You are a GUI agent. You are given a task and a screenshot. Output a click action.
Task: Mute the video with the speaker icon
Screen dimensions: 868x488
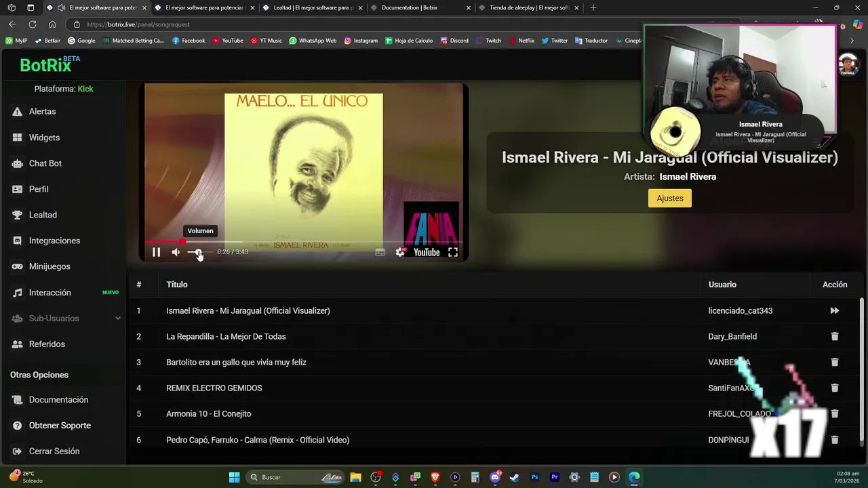176,252
